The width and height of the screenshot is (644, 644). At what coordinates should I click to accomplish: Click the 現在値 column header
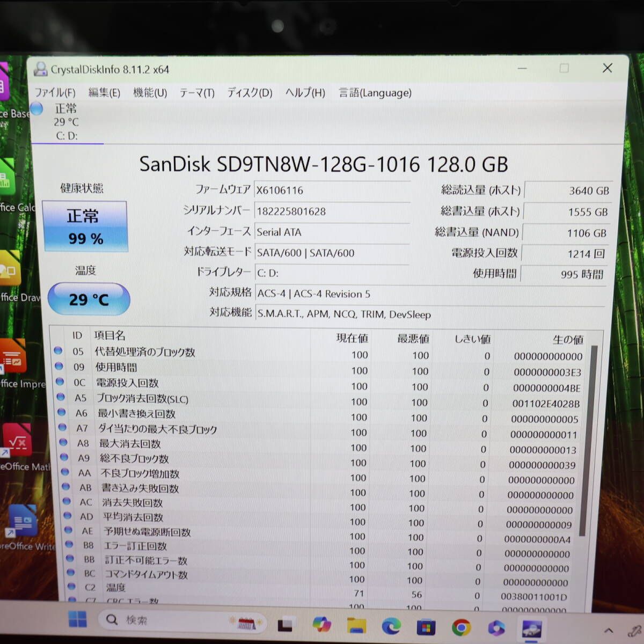352,338
